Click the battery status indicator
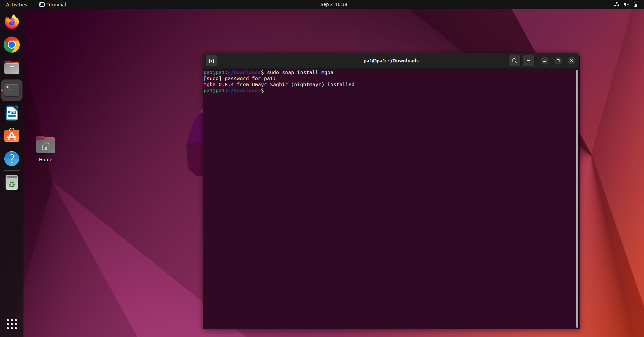The image size is (644, 337). (636, 4)
